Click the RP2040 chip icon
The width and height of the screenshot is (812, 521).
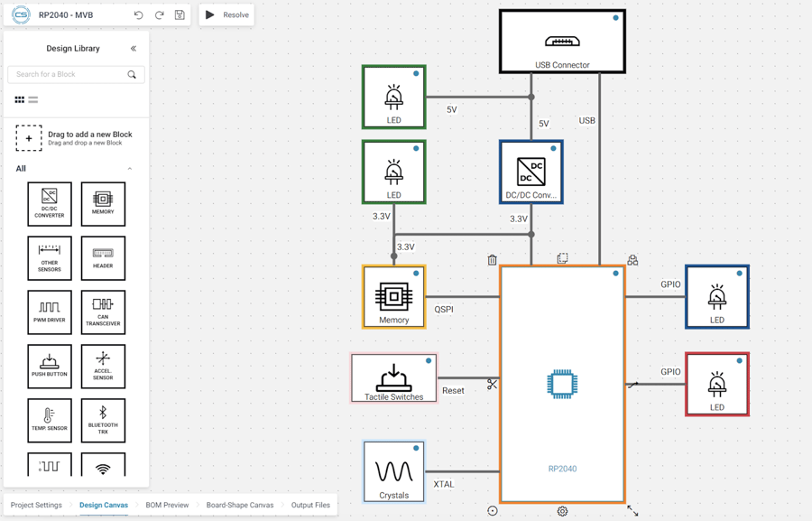point(562,384)
